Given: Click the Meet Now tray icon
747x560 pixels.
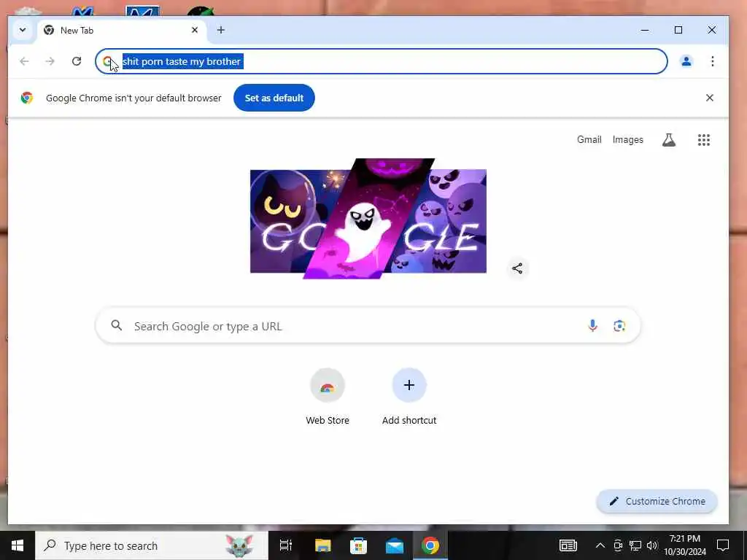Looking at the screenshot, I should tap(618, 545).
